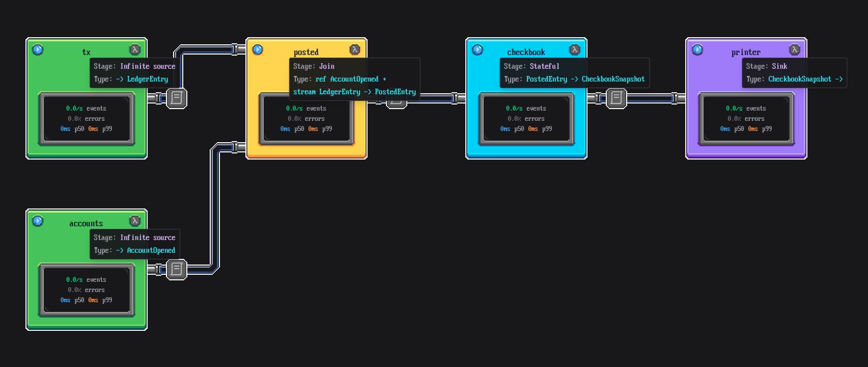Open the lambda icon on the printer node
Viewport: 868px width, 367px height.
795,49
